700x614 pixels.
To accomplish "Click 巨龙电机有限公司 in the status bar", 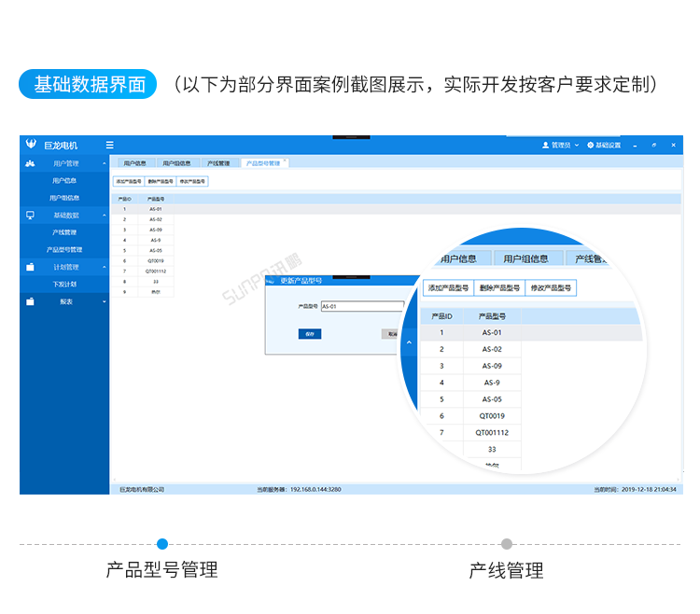I will point(142,490).
